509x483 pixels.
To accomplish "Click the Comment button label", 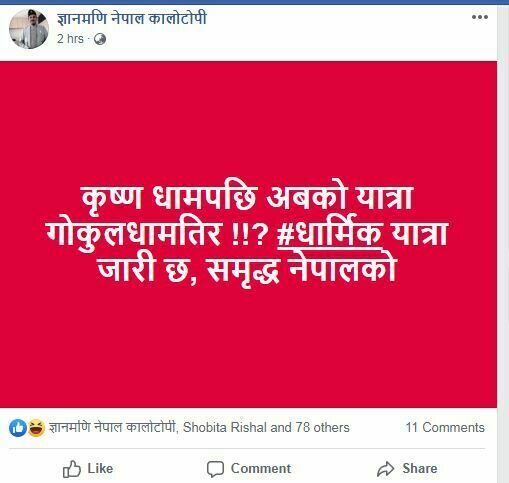I will pos(261,468).
